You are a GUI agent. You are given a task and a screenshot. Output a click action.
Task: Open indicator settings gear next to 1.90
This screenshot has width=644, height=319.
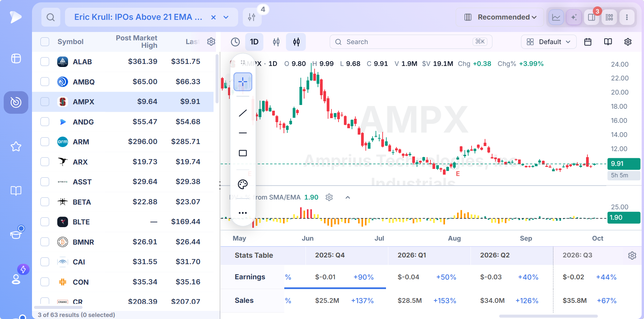(x=329, y=197)
